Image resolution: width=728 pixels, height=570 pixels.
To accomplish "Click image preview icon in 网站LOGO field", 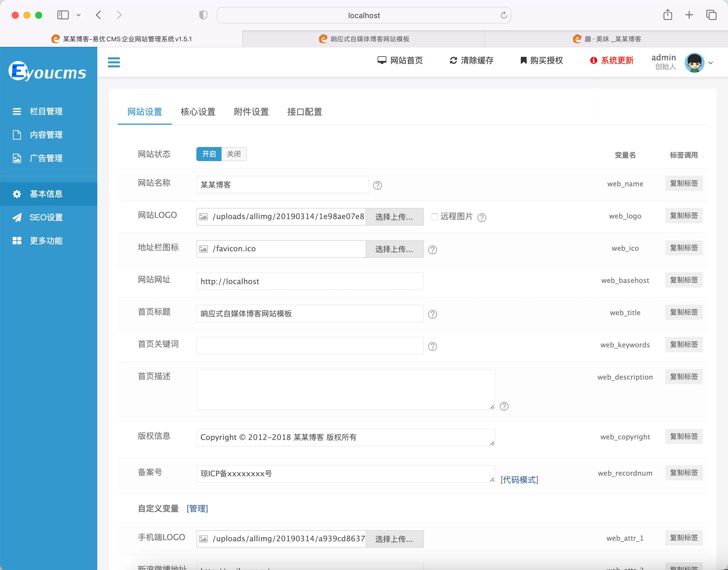I will tap(203, 217).
